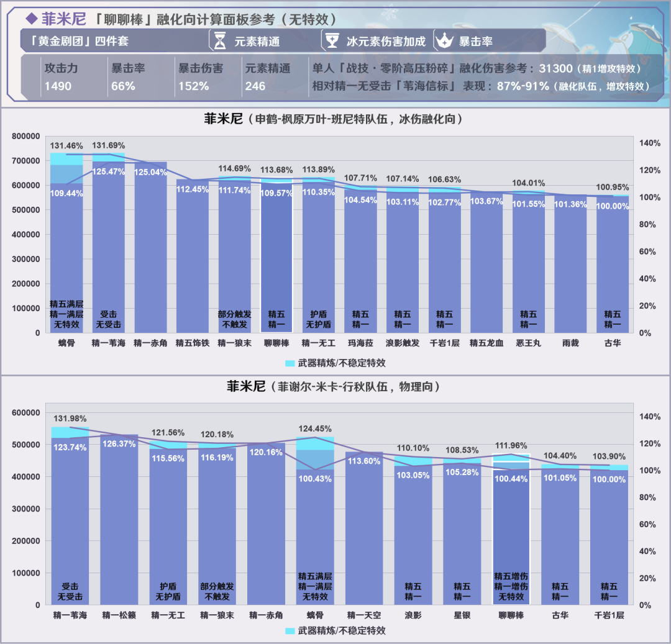Open the 菲谢尔-米卡-行秋队伍 physical chart title

coord(335,386)
